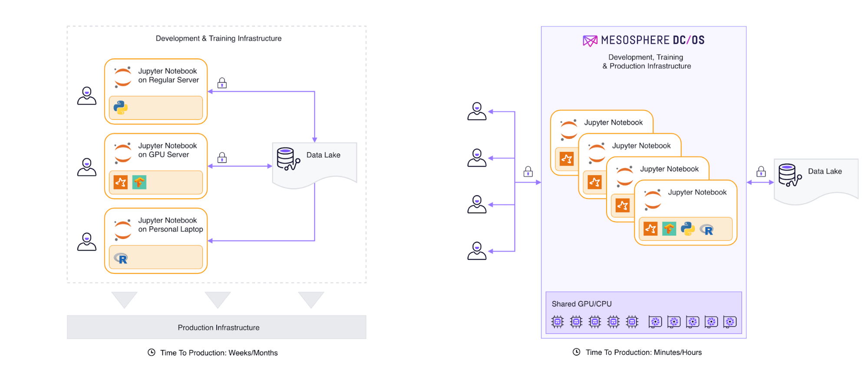The image size is (868, 373).
Task: Select the Jupyter logo in the third DC/OS notebook
Action: 625,176
